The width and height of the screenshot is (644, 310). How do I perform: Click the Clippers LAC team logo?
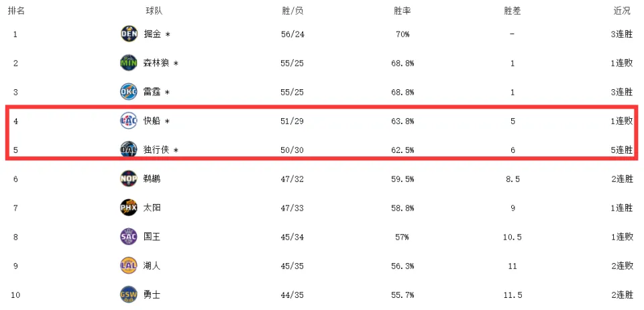129,121
